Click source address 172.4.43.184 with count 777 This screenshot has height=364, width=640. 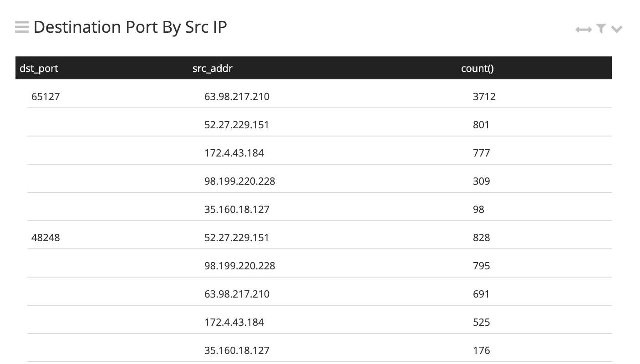click(234, 153)
